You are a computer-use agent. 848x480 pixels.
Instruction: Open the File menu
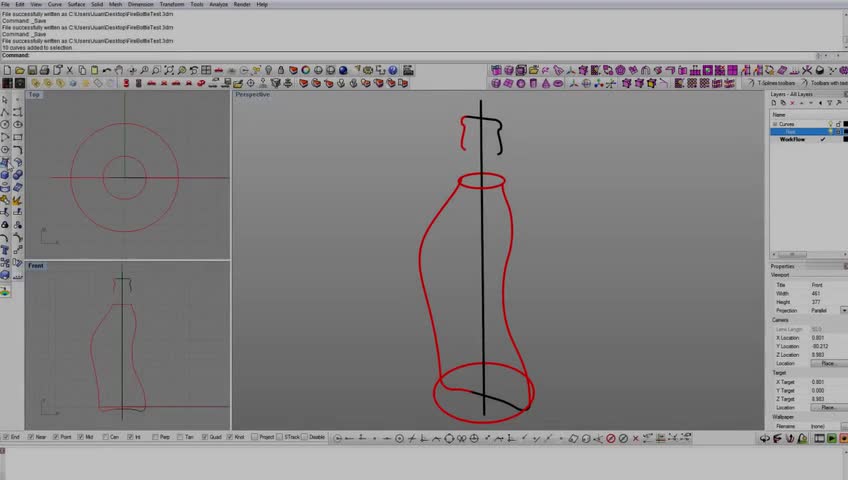pos(5,4)
